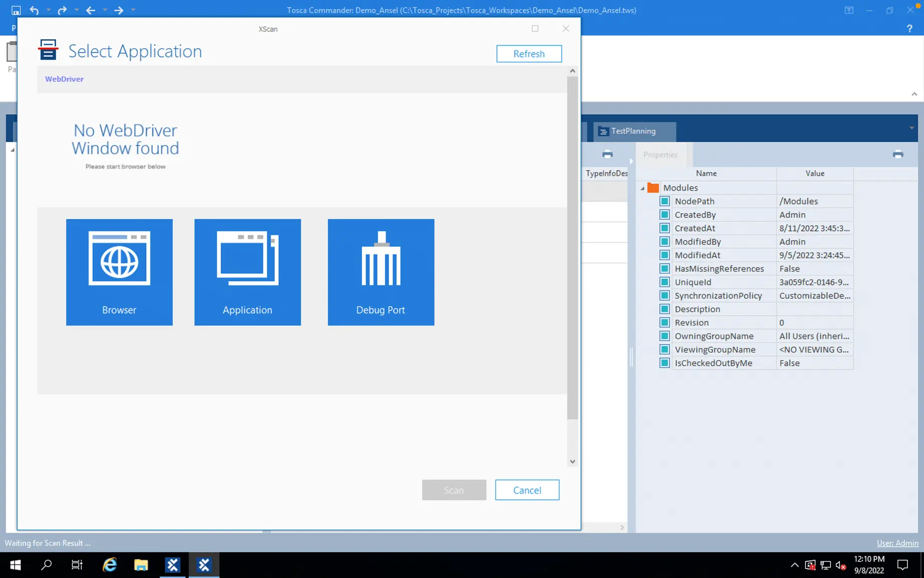Click the print icon above Value column
This screenshot has width=924, height=578.
click(898, 154)
